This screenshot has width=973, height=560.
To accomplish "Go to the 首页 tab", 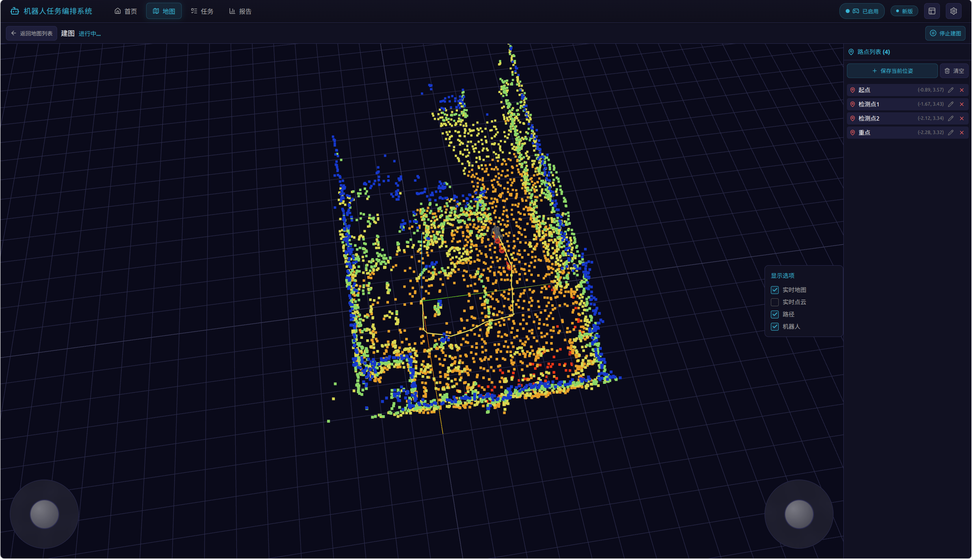I will (126, 11).
